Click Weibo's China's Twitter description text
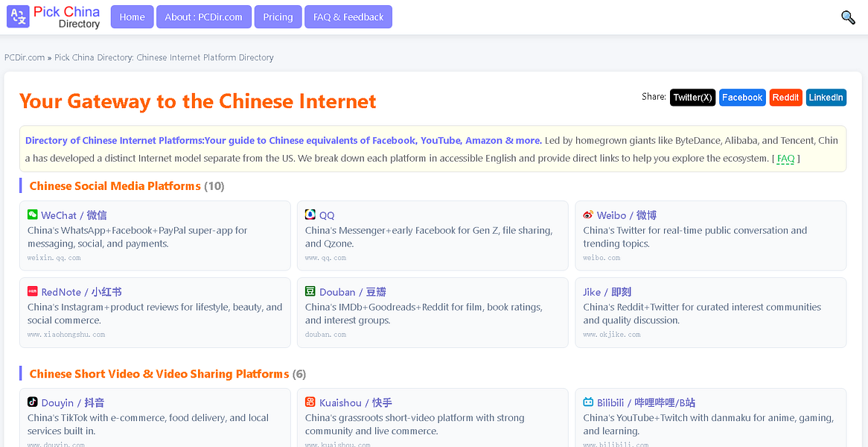This screenshot has width=868, height=447. click(695, 237)
